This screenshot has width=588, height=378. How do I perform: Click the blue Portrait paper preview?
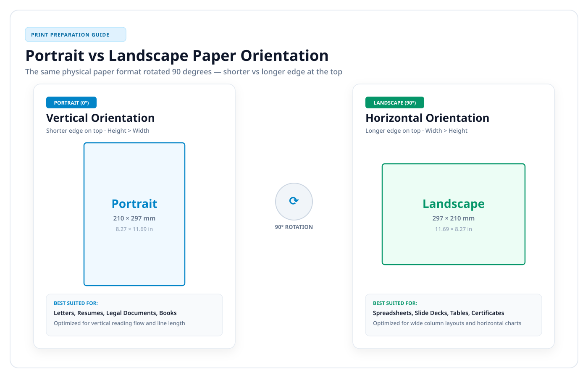(x=134, y=214)
